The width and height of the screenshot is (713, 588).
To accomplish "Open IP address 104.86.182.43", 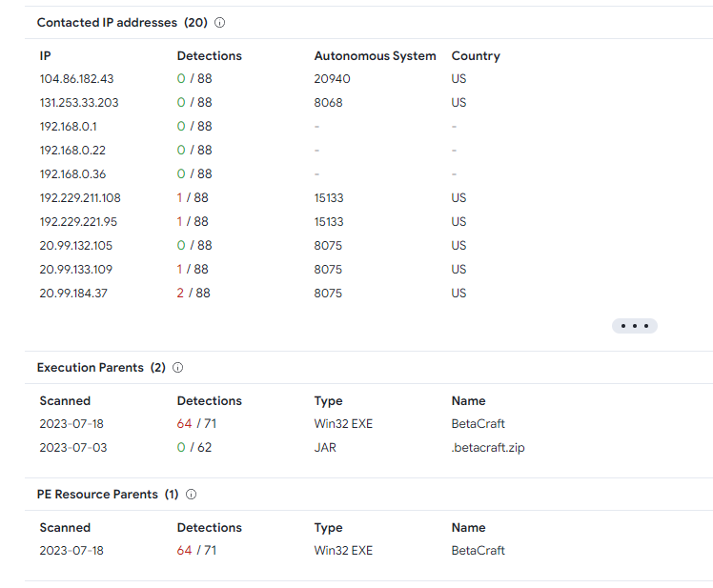I will click(76, 79).
